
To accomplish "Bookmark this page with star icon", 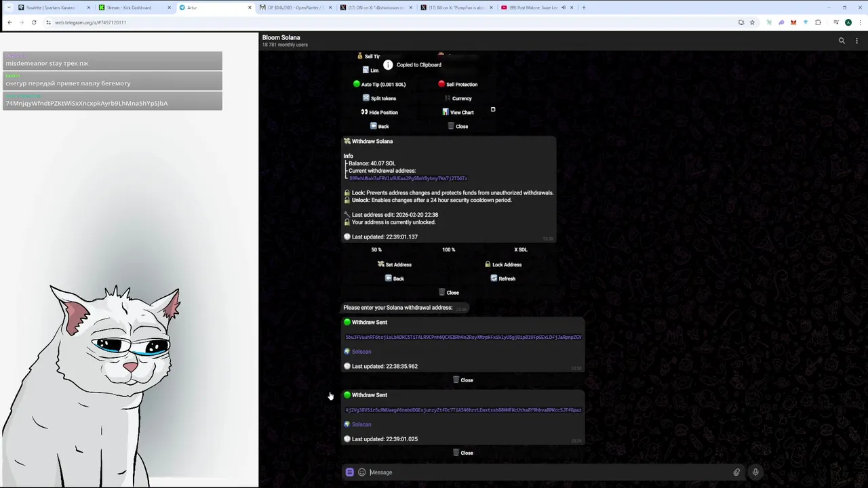I will 752,22.
